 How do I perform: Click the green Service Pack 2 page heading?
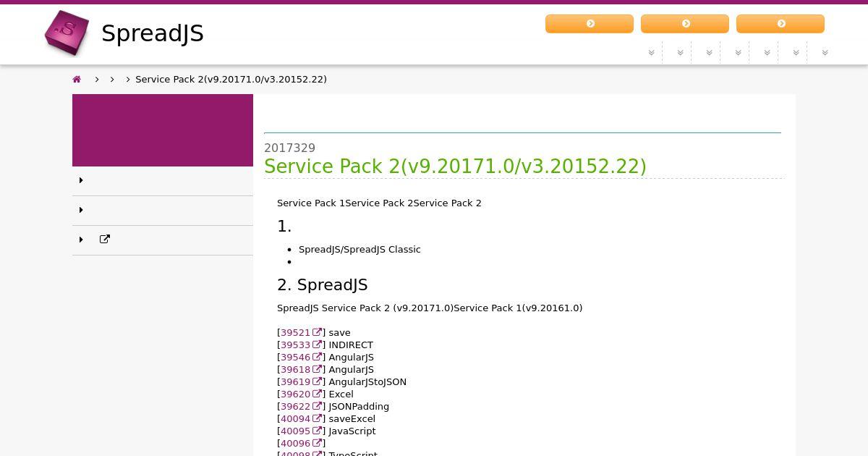coord(455,166)
